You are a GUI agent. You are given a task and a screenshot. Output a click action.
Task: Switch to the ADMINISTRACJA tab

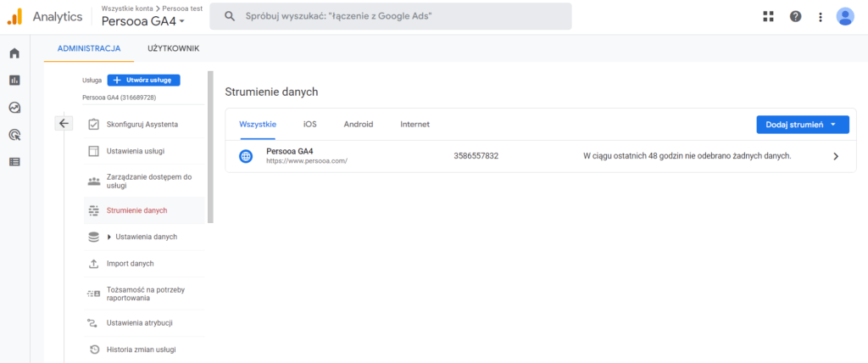tap(89, 49)
